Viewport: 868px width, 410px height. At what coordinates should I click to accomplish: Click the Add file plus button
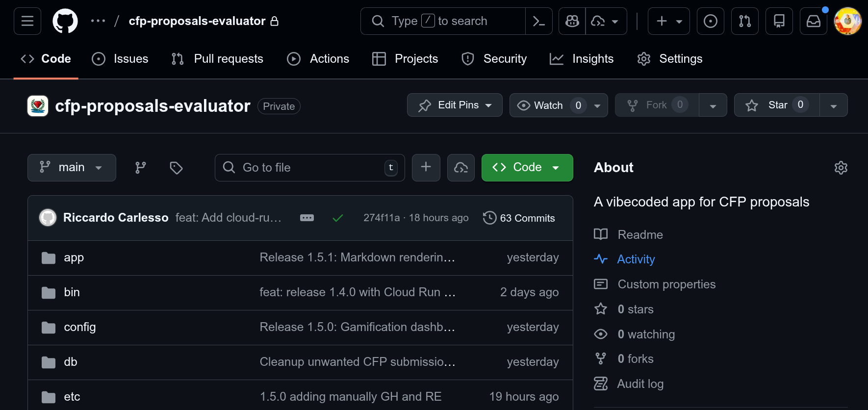click(x=426, y=168)
